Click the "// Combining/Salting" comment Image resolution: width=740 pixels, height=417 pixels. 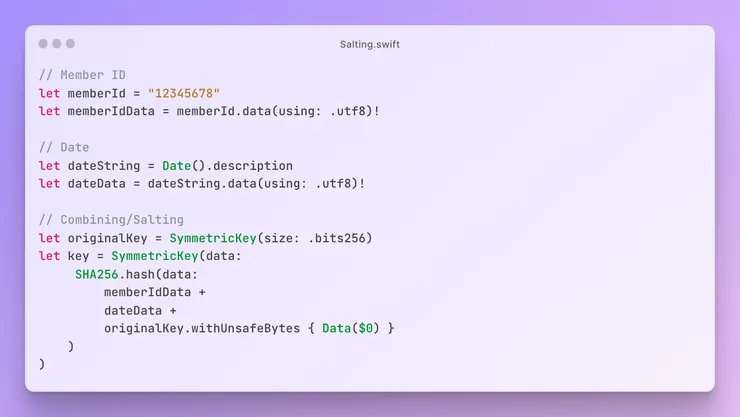(x=111, y=219)
